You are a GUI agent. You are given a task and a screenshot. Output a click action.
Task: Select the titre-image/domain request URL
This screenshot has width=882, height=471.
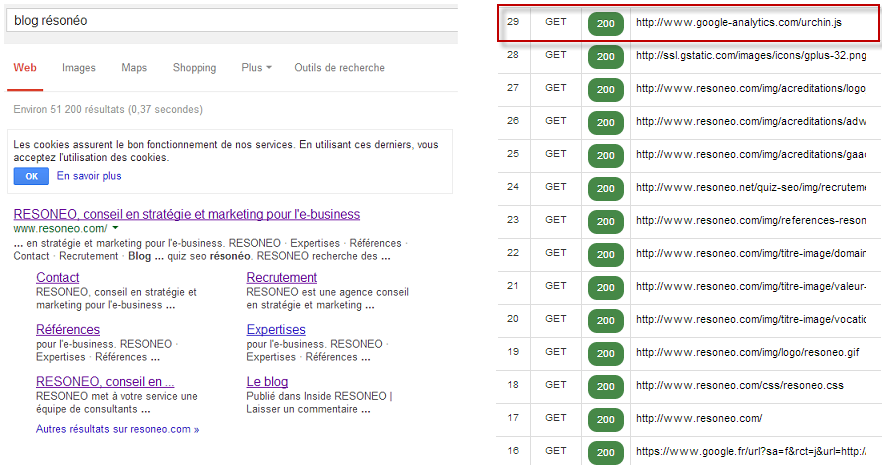click(751, 253)
